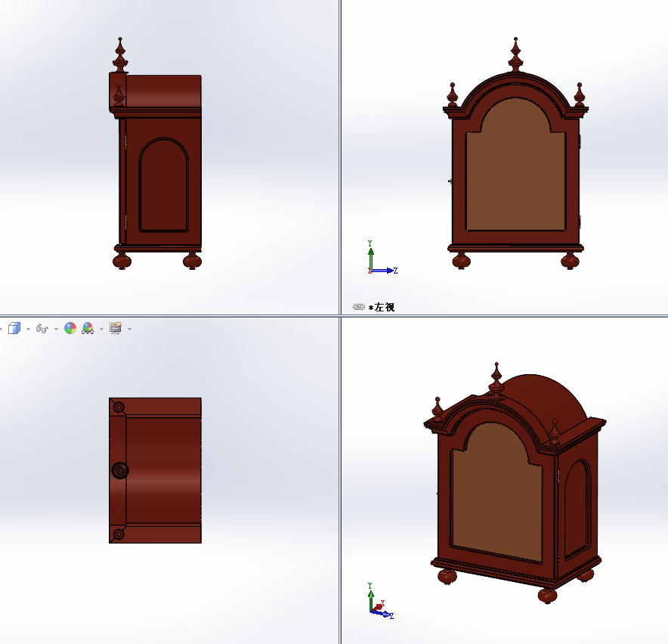The image size is (668, 644).
Task: Click the triad X axis in isometric view
Action: click(x=378, y=605)
